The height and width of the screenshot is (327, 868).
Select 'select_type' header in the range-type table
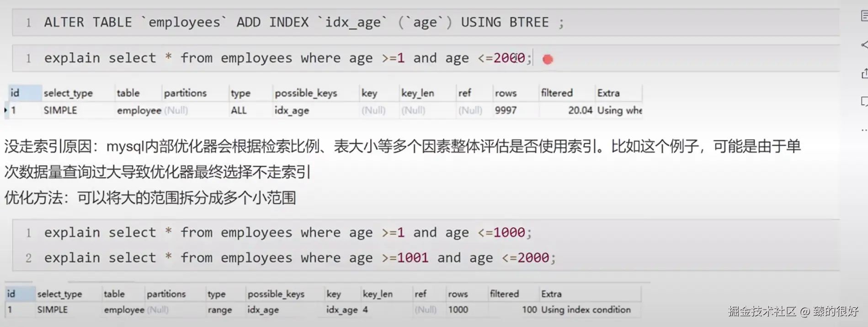point(59,294)
